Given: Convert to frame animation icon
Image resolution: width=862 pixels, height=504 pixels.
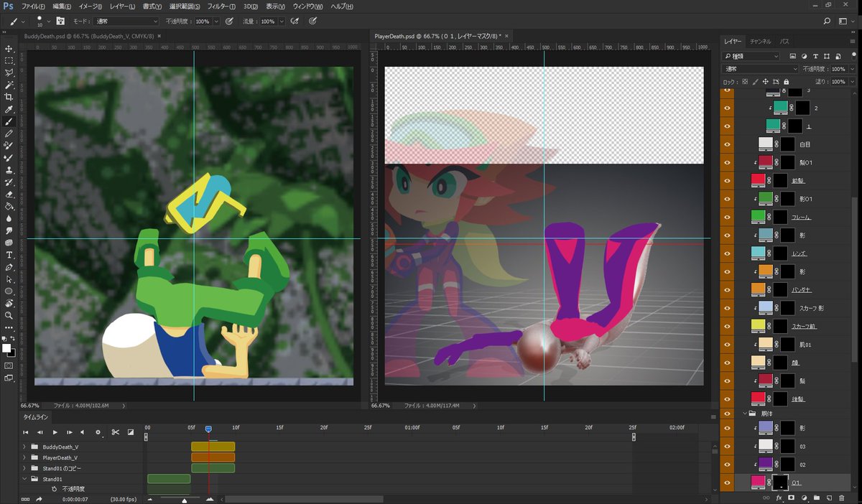Looking at the screenshot, I should click(25, 499).
